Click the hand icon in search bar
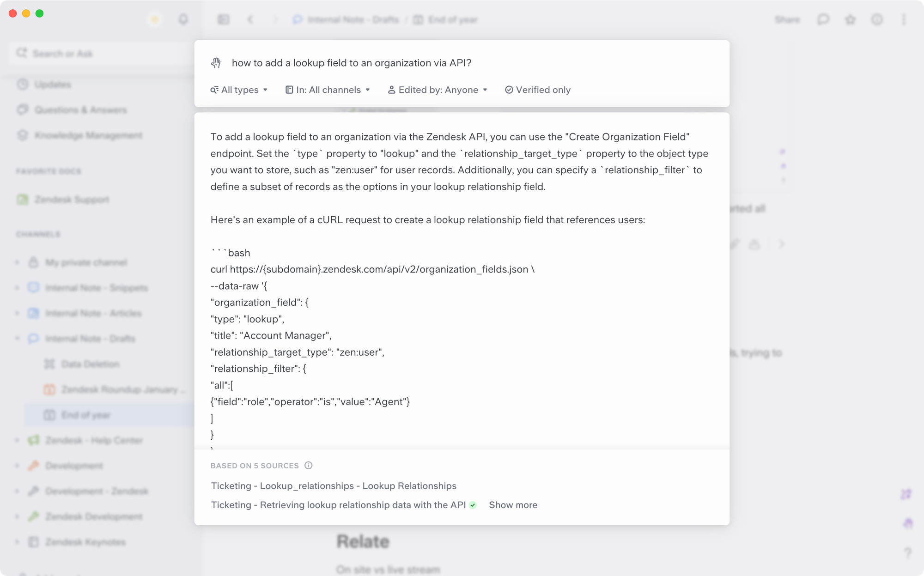924x576 pixels. click(216, 63)
